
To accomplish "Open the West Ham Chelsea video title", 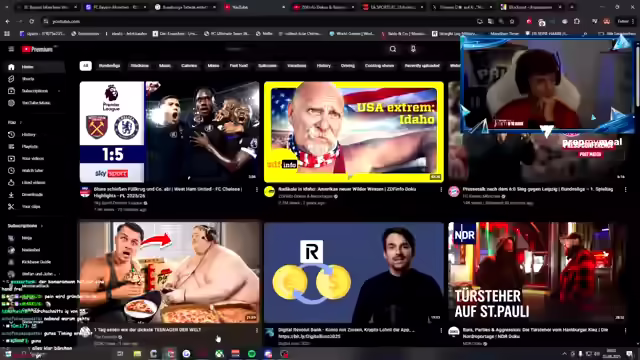I will [168, 191].
